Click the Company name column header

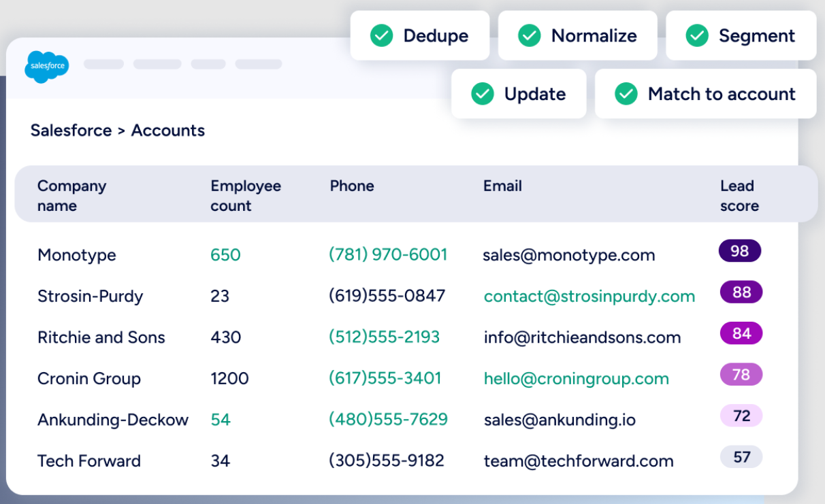(x=72, y=196)
